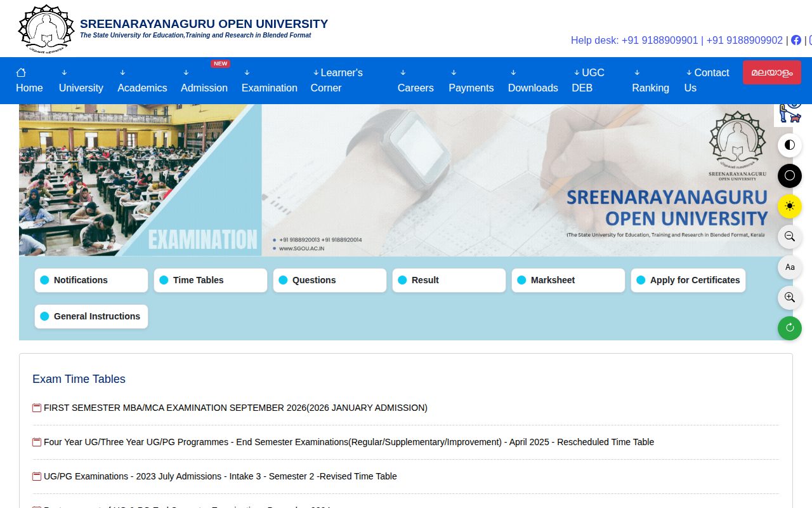Click the green reset accessibility icon

point(790,328)
